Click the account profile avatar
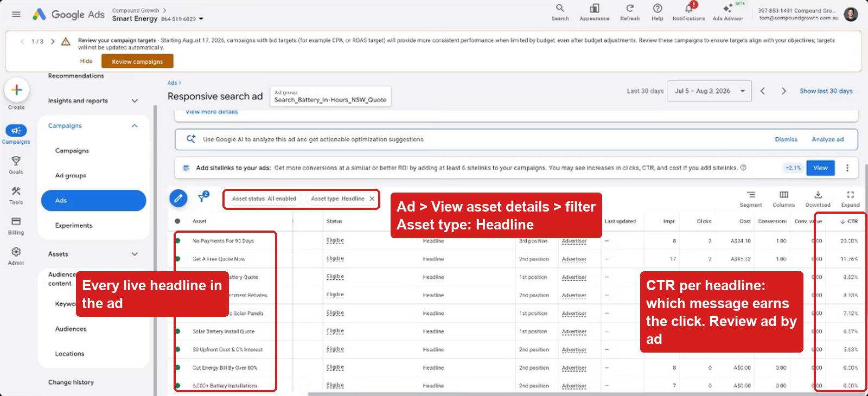The width and height of the screenshot is (868, 396). coord(851,14)
